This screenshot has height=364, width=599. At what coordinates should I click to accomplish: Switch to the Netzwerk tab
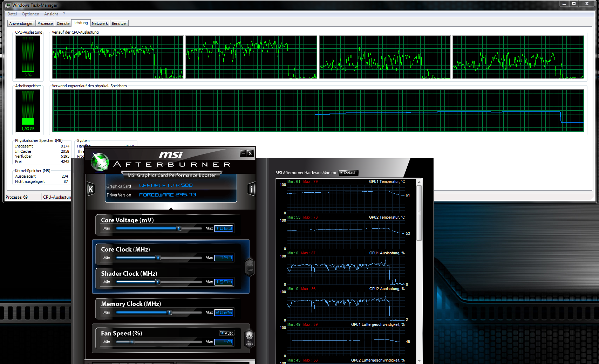pos(100,23)
